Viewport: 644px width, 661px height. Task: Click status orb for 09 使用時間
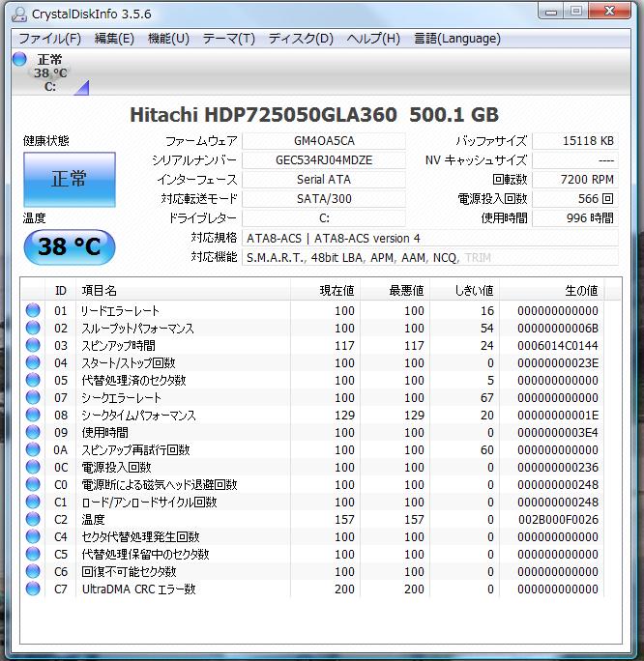[33, 432]
